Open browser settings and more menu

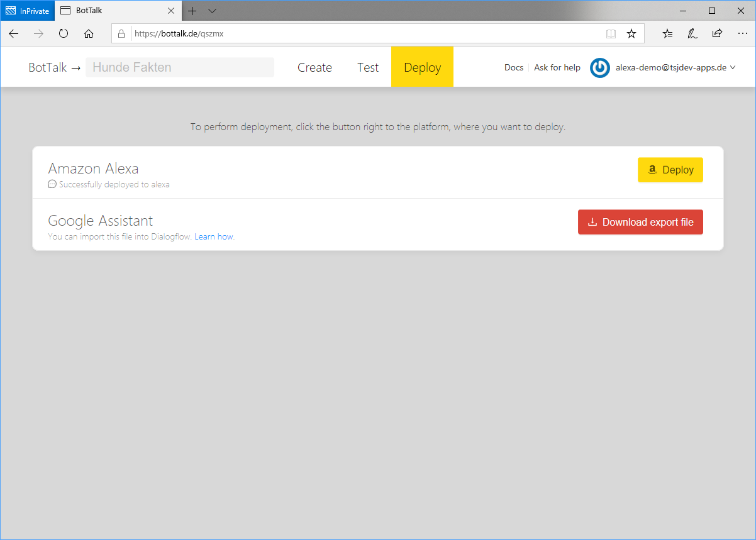[x=742, y=34]
